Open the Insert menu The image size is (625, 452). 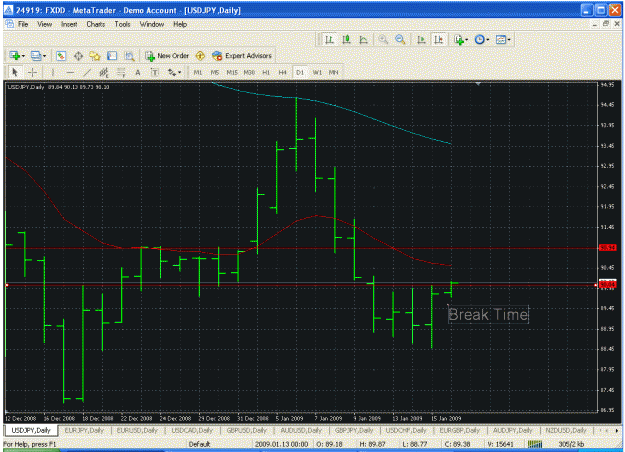69,24
